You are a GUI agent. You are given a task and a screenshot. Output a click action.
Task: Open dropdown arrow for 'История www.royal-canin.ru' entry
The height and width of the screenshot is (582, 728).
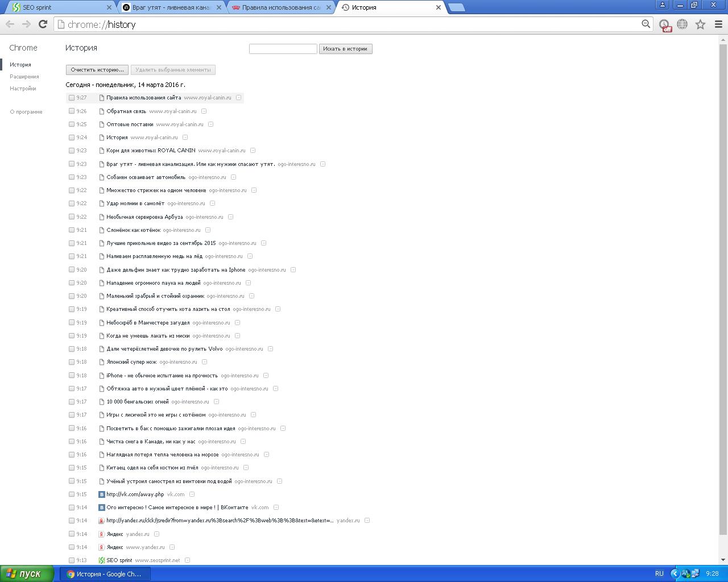point(185,138)
